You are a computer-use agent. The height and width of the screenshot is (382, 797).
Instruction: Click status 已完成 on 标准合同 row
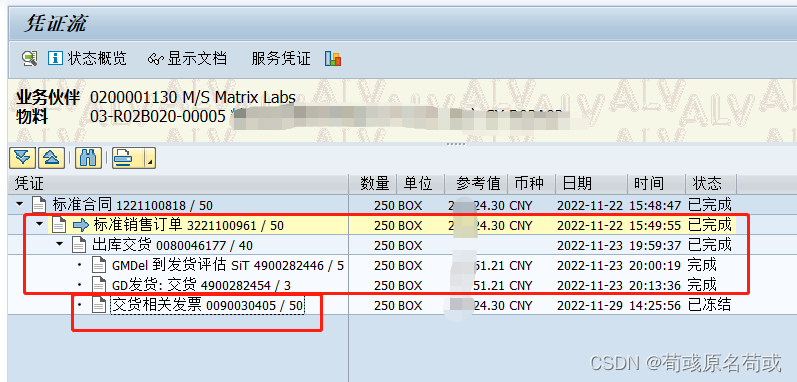point(710,205)
